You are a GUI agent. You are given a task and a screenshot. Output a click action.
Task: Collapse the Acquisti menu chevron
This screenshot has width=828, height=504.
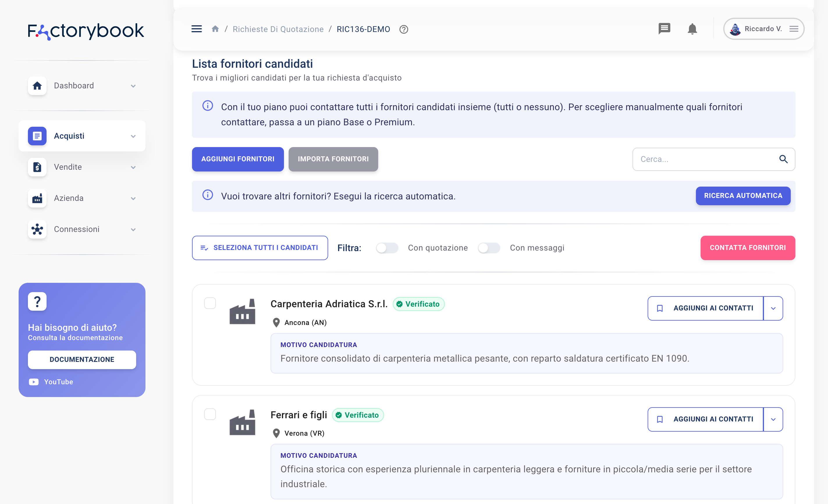click(134, 136)
